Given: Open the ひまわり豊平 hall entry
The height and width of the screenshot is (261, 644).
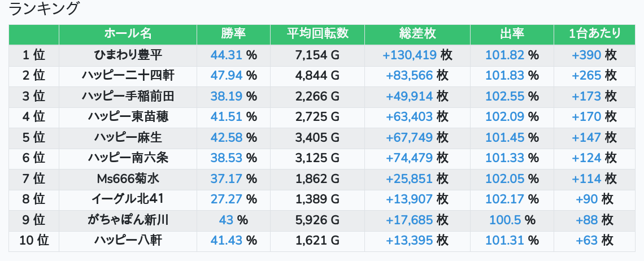Looking at the screenshot, I should (128, 55).
